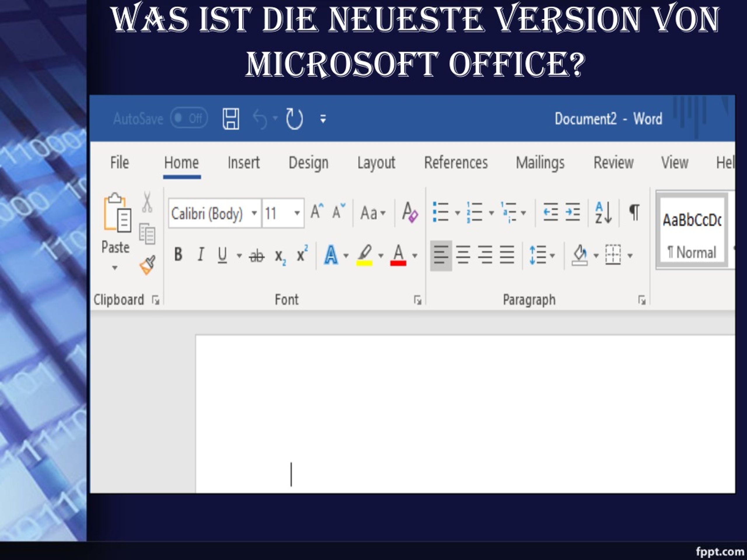Open the Paragraph dialog launcher
The width and height of the screenshot is (747, 560).
(x=642, y=300)
